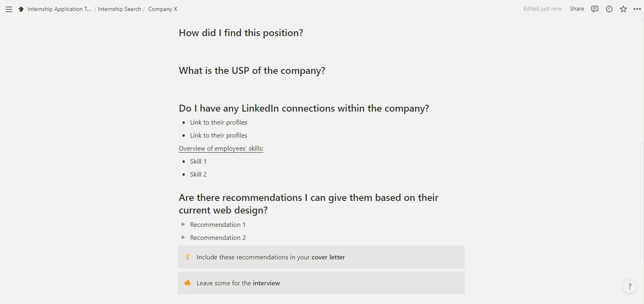
Task: Click the Skill 2 bullet item
Action: [x=198, y=175]
